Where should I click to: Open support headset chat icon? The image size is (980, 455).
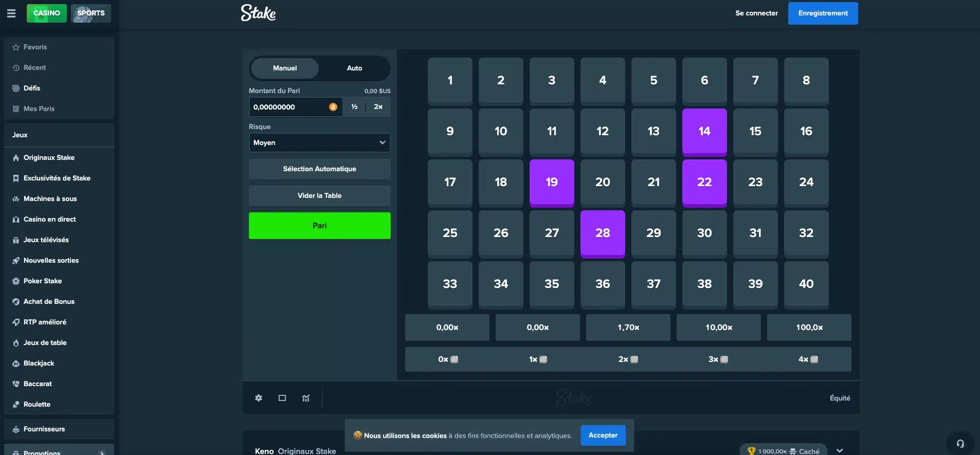point(960,443)
